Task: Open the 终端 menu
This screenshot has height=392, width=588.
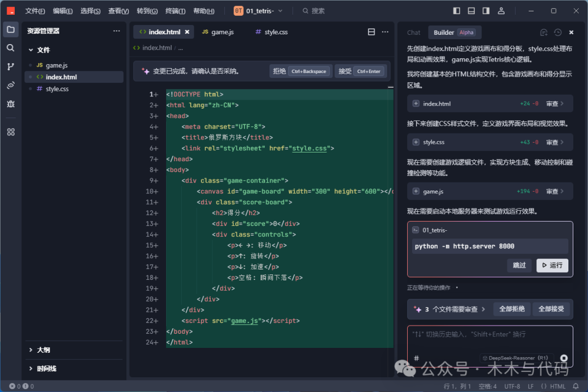Action: (x=175, y=11)
